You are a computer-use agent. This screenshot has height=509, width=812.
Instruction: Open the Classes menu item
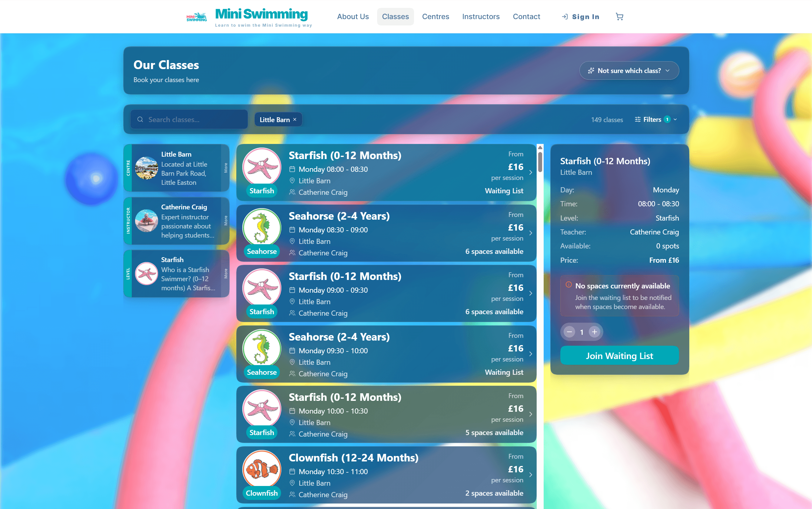coord(395,16)
